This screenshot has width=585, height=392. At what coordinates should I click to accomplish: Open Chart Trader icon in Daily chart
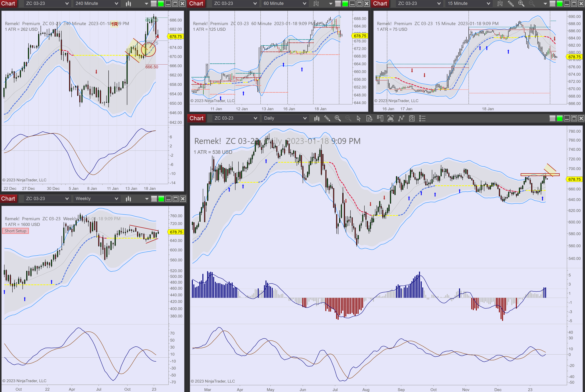380,118
